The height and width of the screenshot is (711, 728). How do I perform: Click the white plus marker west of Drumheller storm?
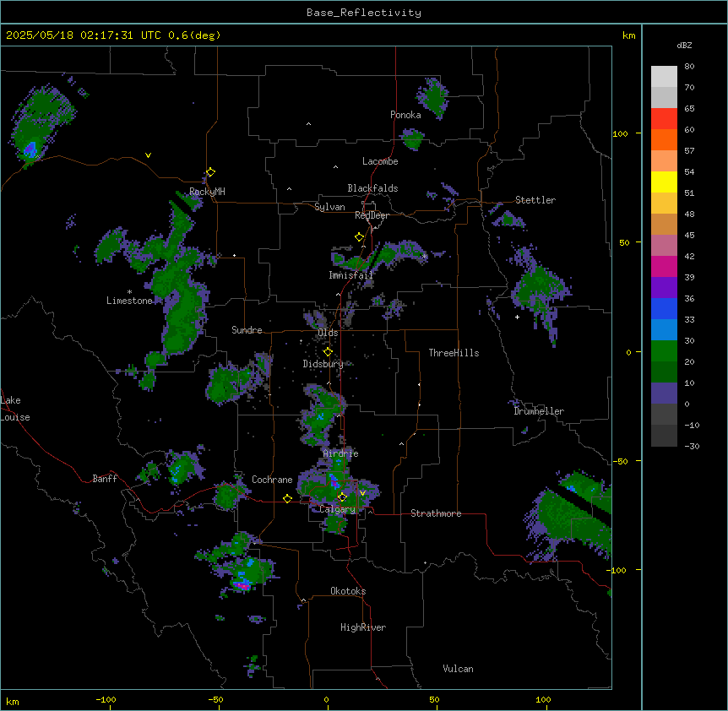[517, 317]
